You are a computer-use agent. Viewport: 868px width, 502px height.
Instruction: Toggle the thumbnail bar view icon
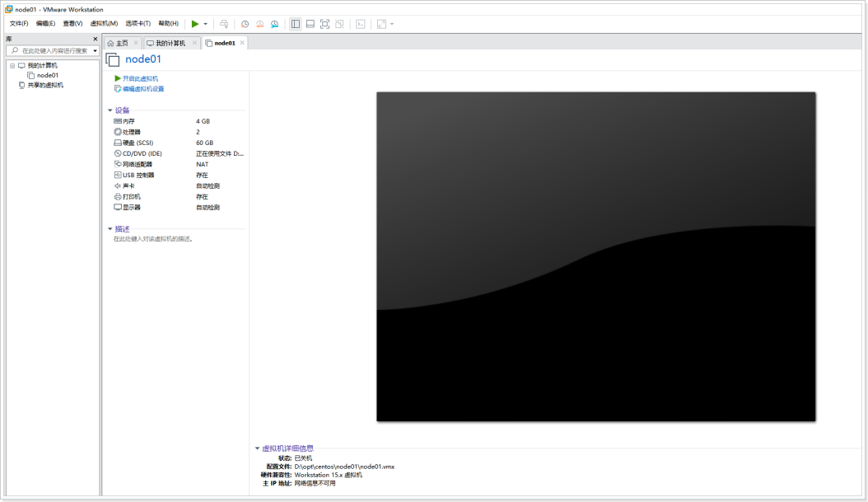point(310,24)
